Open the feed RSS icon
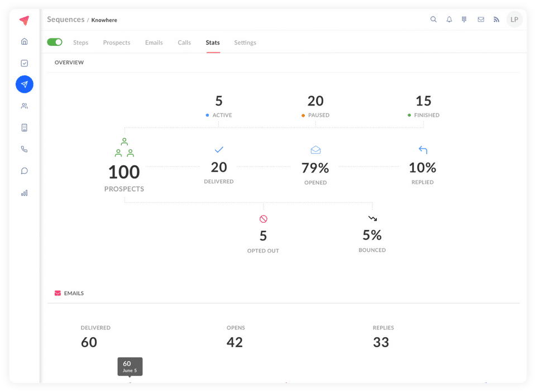The width and height of the screenshot is (536, 392). [496, 20]
